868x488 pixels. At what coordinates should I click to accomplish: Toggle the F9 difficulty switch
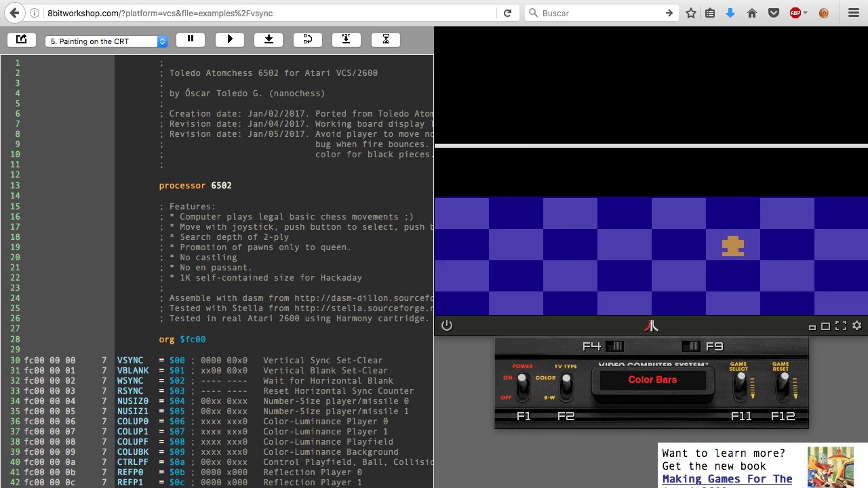pyautogui.click(x=690, y=346)
